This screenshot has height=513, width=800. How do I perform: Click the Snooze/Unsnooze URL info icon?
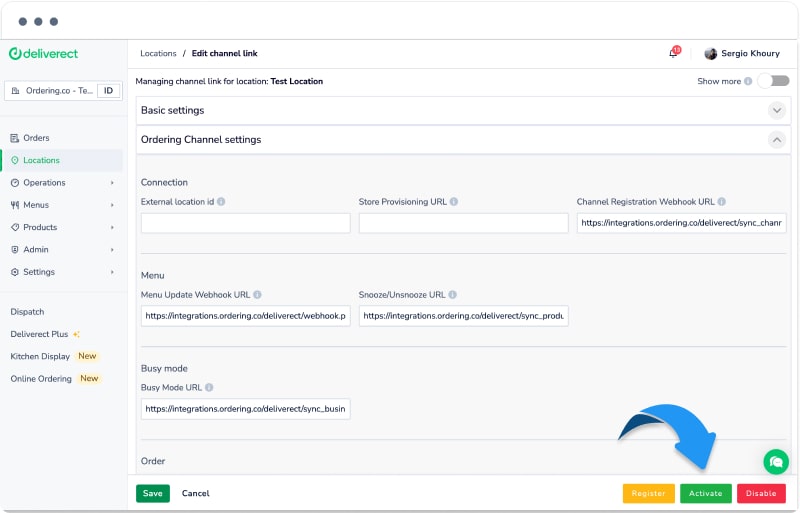pyautogui.click(x=453, y=295)
